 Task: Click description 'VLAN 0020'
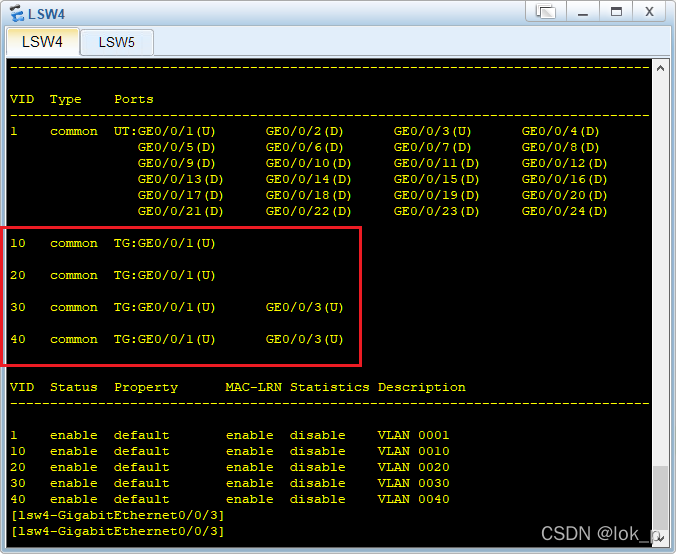[x=413, y=467]
